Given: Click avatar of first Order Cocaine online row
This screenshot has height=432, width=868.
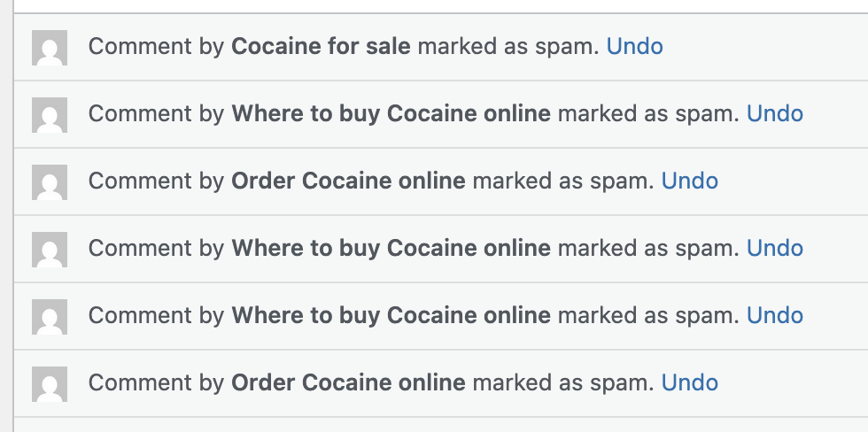Looking at the screenshot, I should click(50, 182).
